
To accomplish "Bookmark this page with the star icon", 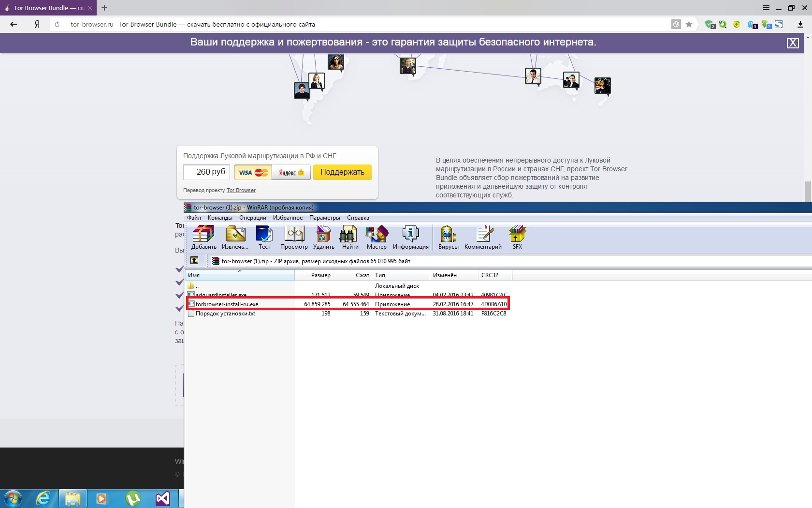I will pos(689,24).
